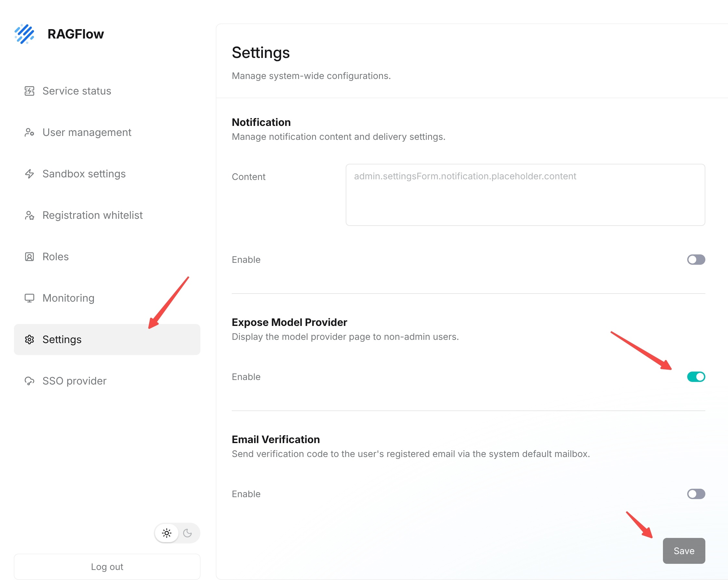The image size is (728, 580).
Task: Select Settings in sidebar
Action: click(x=107, y=340)
